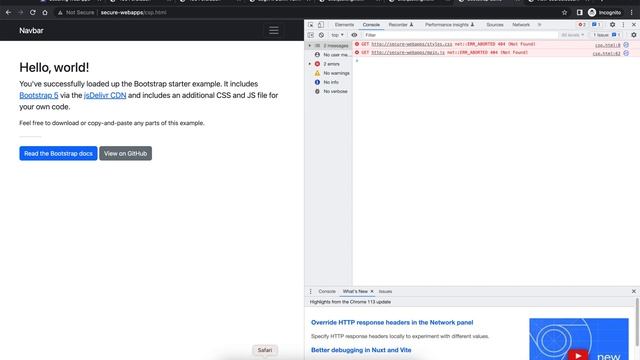Open the top JavaScript context dropdown
640x360 pixels.
[x=338, y=35]
